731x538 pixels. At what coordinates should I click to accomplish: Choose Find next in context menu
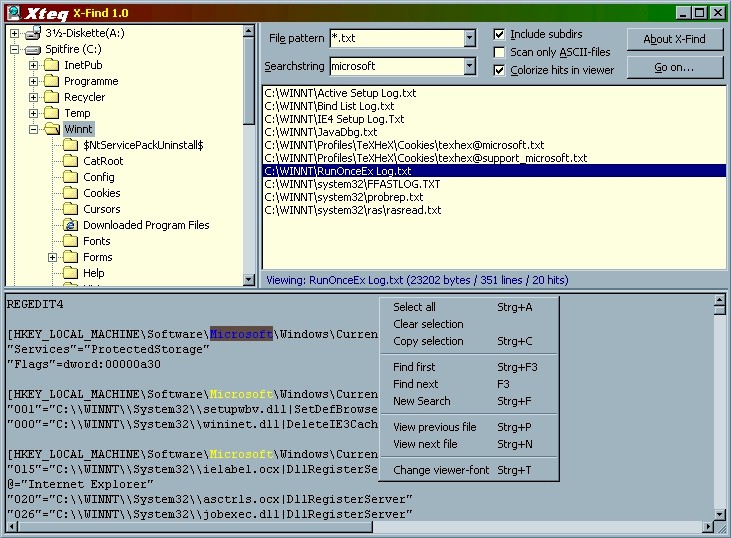coord(469,384)
